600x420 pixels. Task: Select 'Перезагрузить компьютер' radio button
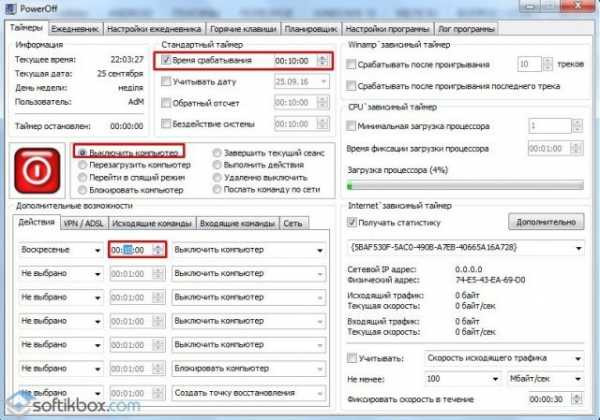[x=82, y=165]
